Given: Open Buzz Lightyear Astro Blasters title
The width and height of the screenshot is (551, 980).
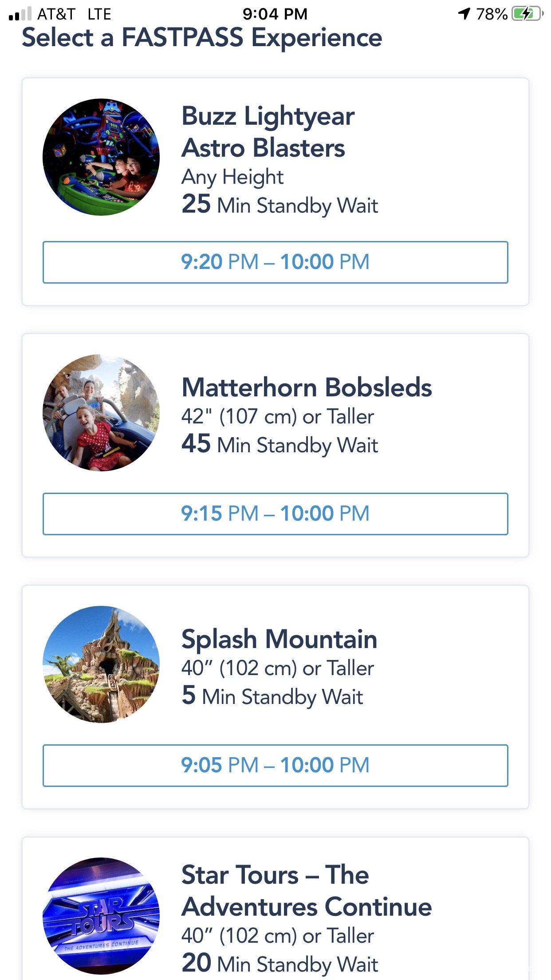Looking at the screenshot, I should click(268, 132).
